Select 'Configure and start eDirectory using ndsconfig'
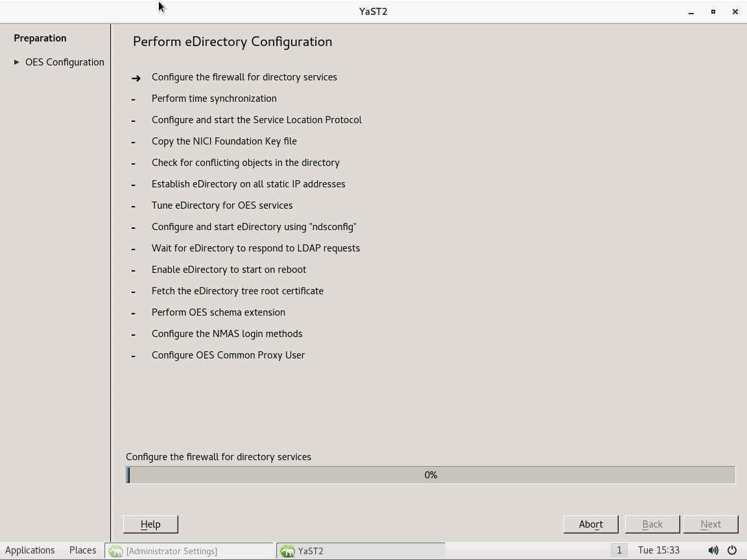This screenshot has width=747, height=560. (x=254, y=227)
